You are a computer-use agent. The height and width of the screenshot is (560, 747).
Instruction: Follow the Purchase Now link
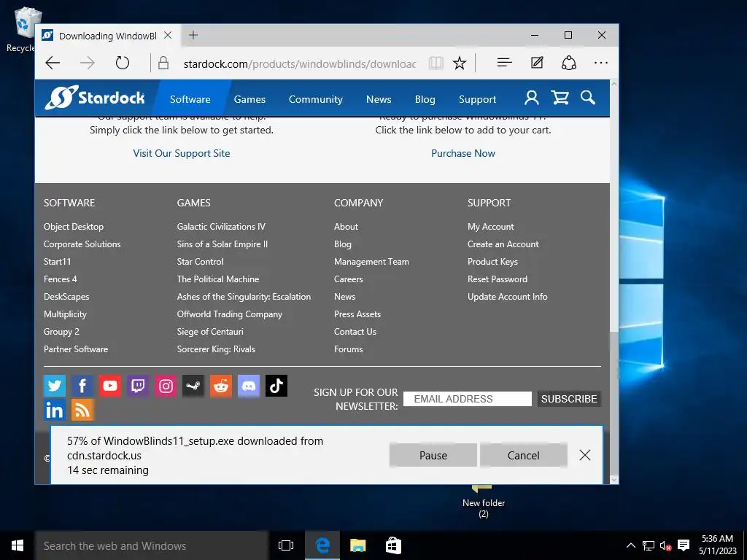pyautogui.click(x=463, y=153)
